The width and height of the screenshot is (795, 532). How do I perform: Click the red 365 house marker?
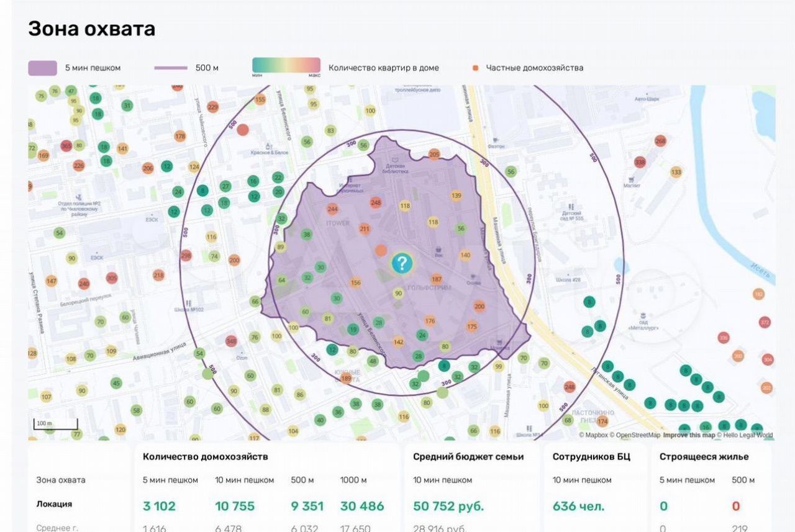66,146
